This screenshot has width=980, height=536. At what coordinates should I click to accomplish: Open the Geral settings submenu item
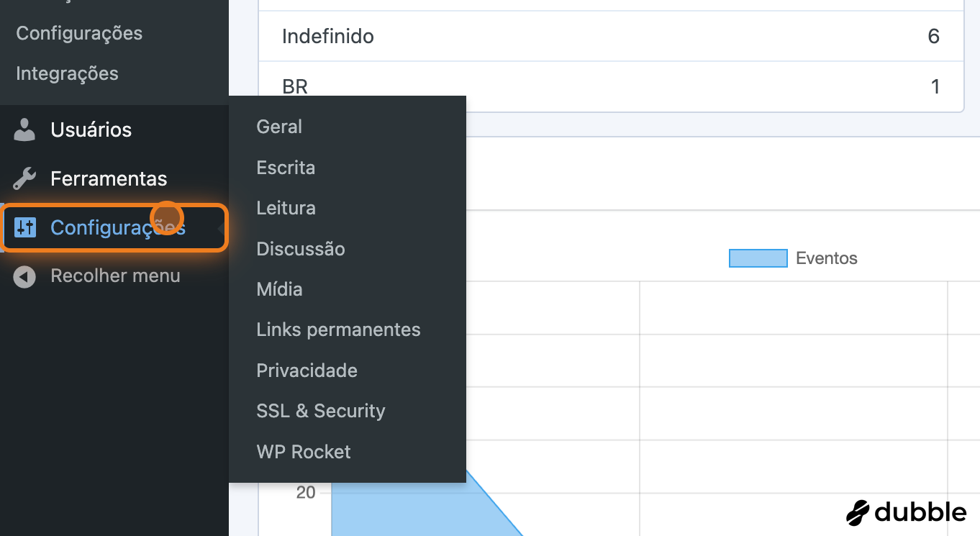click(279, 127)
